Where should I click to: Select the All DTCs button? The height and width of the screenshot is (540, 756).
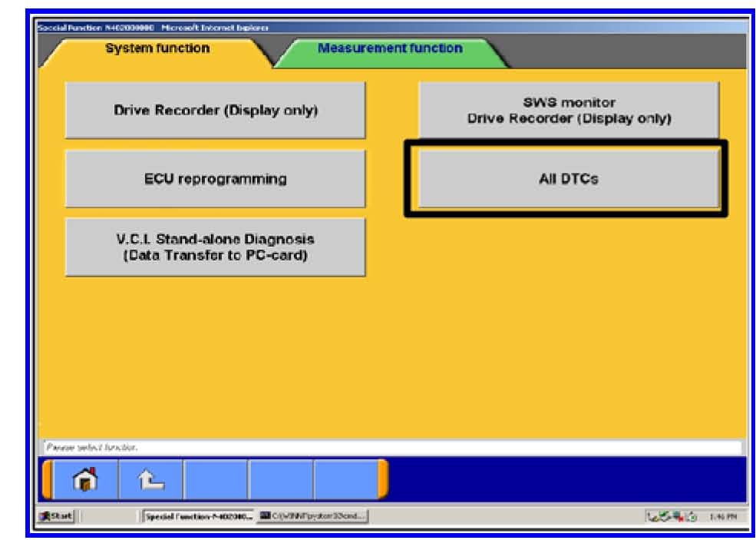568,179
